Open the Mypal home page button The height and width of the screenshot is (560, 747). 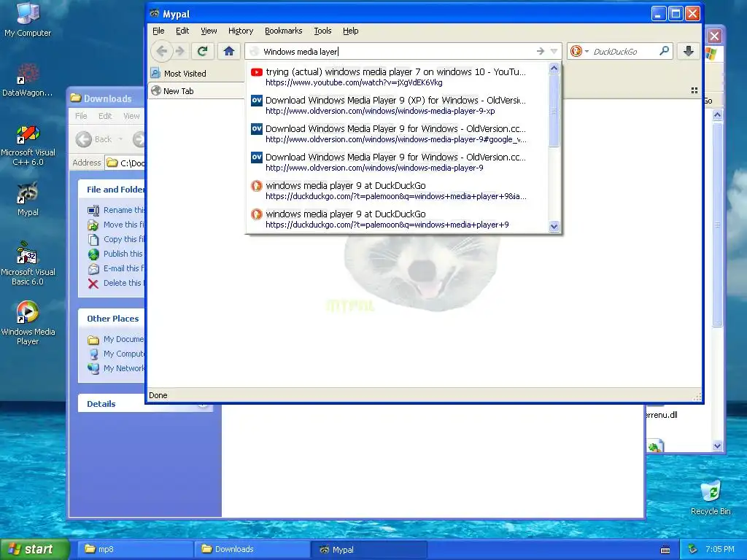228,51
